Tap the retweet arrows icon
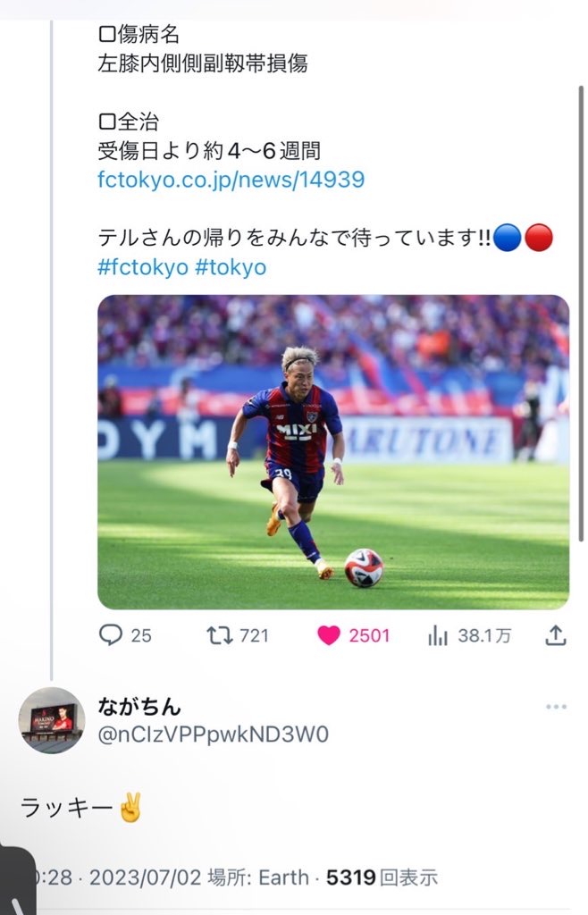This screenshot has width=588, height=915. (x=217, y=635)
